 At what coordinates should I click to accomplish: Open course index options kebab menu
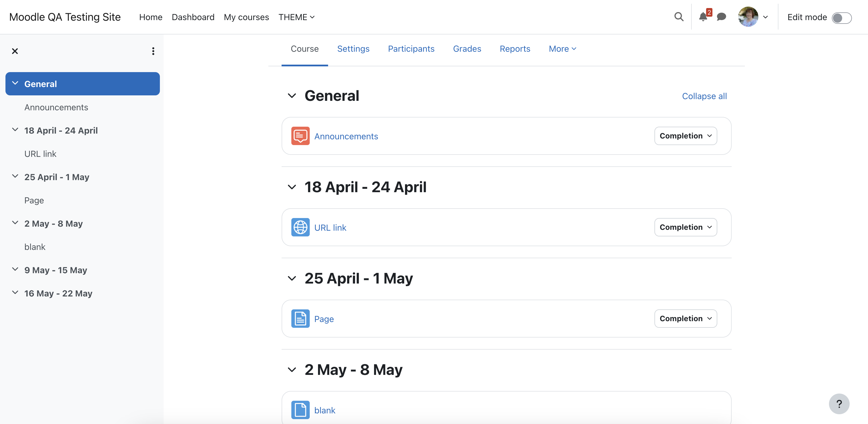click(153, 51)
